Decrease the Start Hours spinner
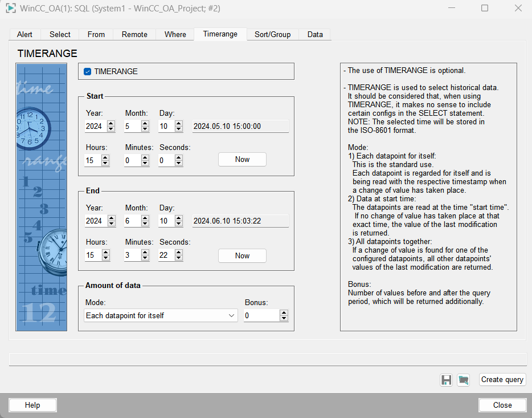The width and height of the screenshot is (532, 418). click(105, 163)
